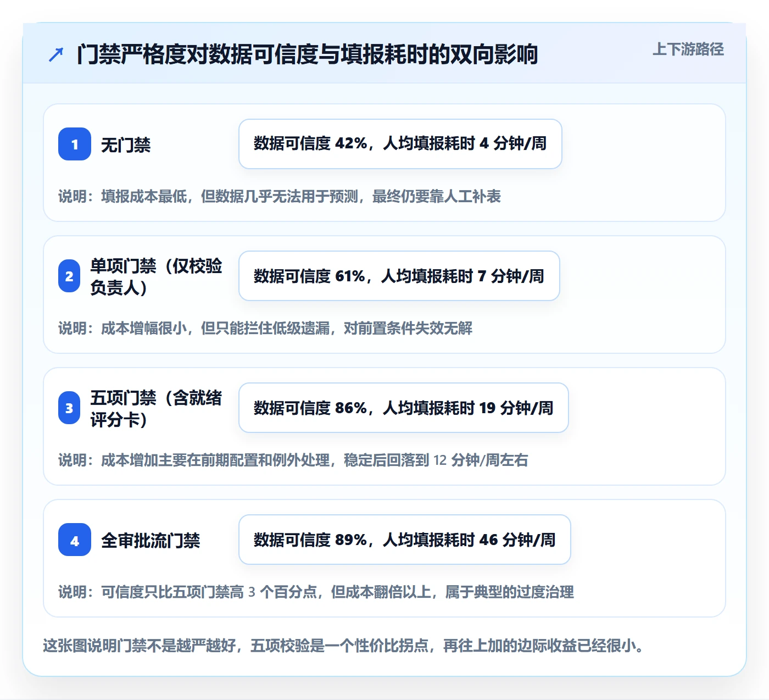Select the 上下游路径 label in header
769x700 pixels.
pos(688,49)
